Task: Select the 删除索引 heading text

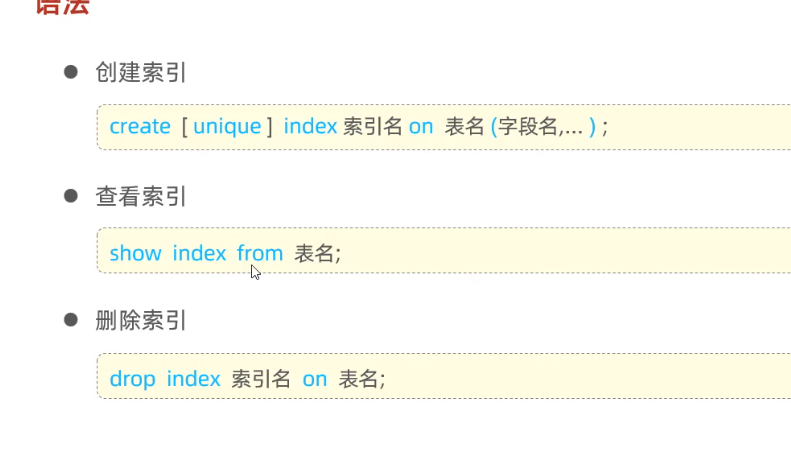Action: click(141, 321)
